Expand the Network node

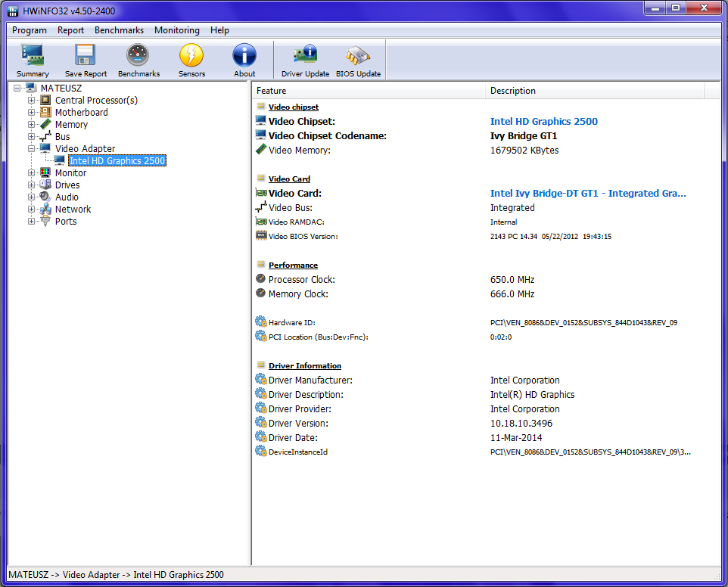pyautogui.click(x=31, y=209)
